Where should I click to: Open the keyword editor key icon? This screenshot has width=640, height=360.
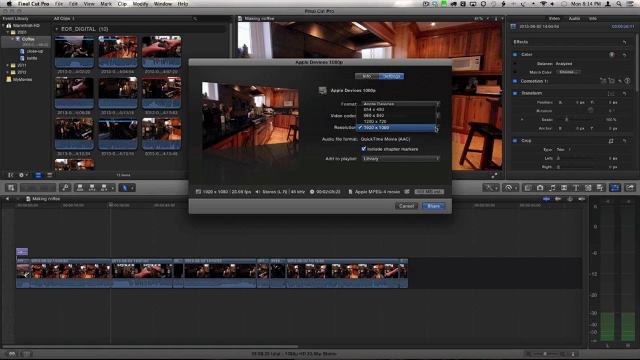pos(65,188)
